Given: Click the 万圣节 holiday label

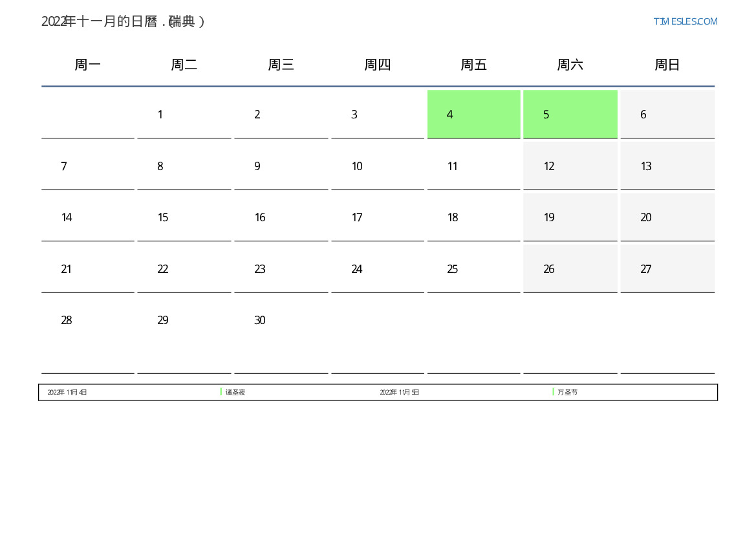Looking at the screenshot, I should tap(568, 393).
